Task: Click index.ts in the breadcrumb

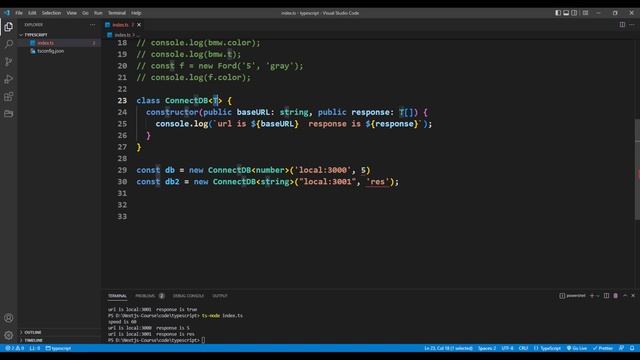Action: click(122, 35)
